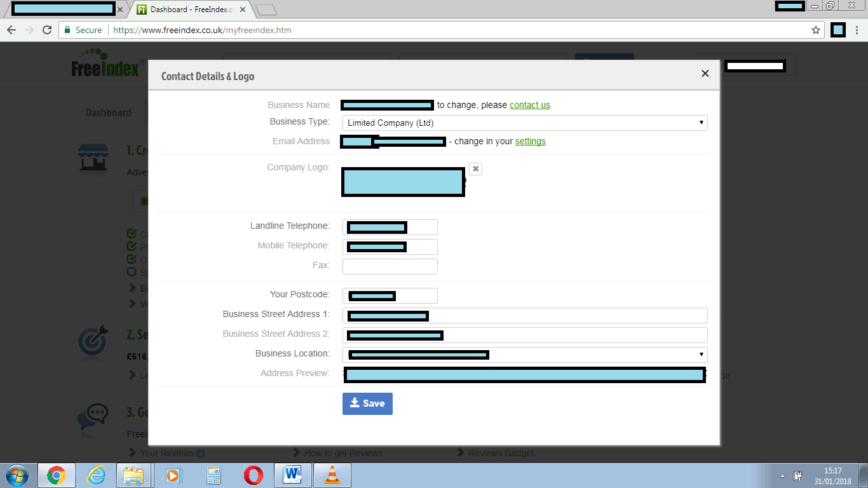Bookmark this page with the star icon

click(816, 30)
